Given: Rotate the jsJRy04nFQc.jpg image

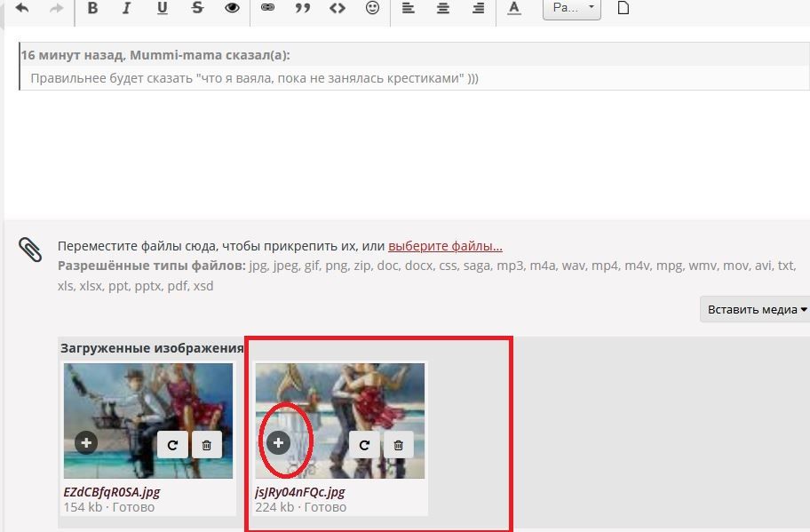Looking at the screenshot, I should click(364, 445).
